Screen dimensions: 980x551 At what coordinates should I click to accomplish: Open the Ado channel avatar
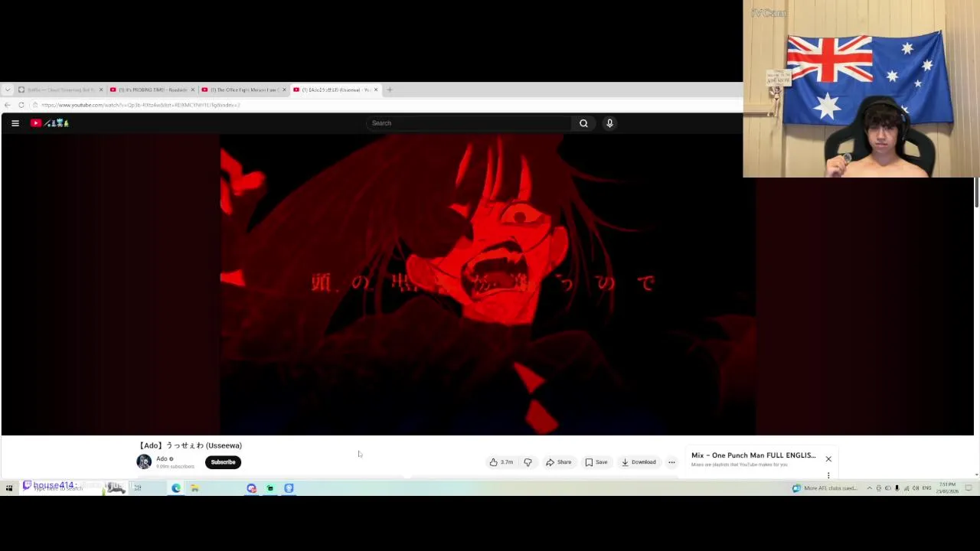pos(144,461)
